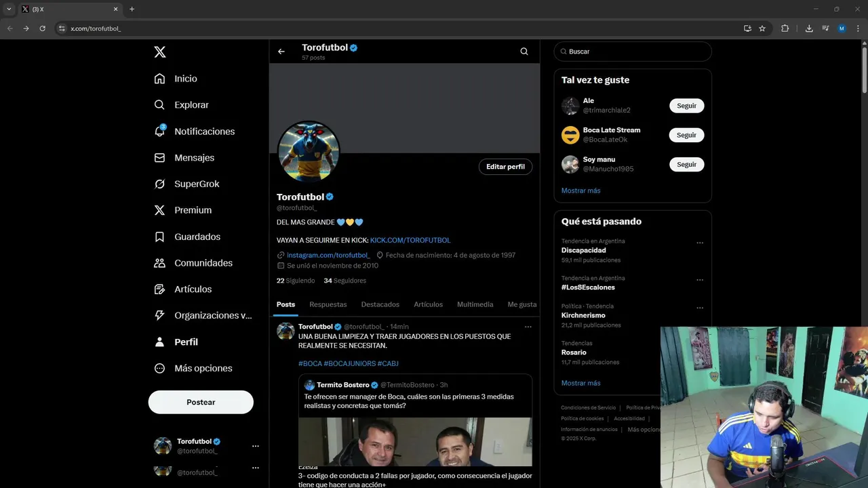
Task: Open Kirchnerismo trend
Action: pyautogui.click(x=583, y=315)
